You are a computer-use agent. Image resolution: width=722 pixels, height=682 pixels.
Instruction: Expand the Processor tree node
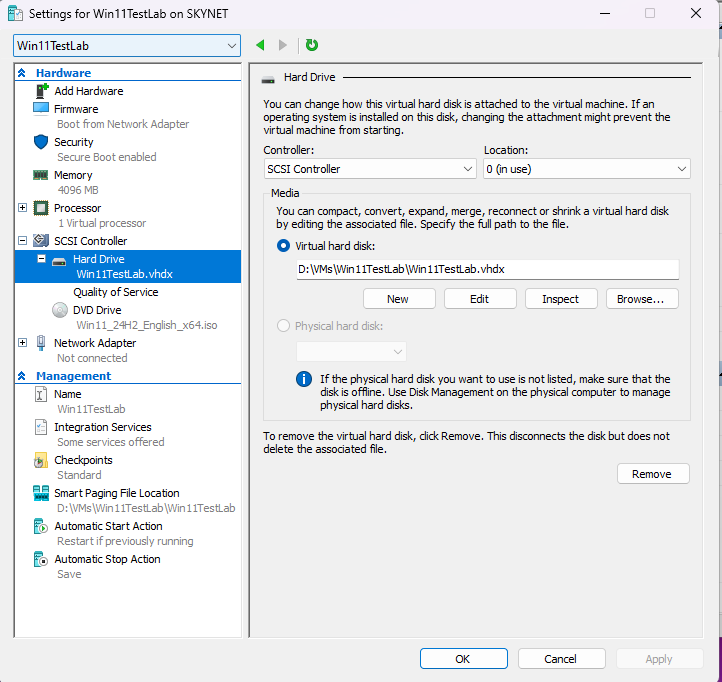coord(22,208)
